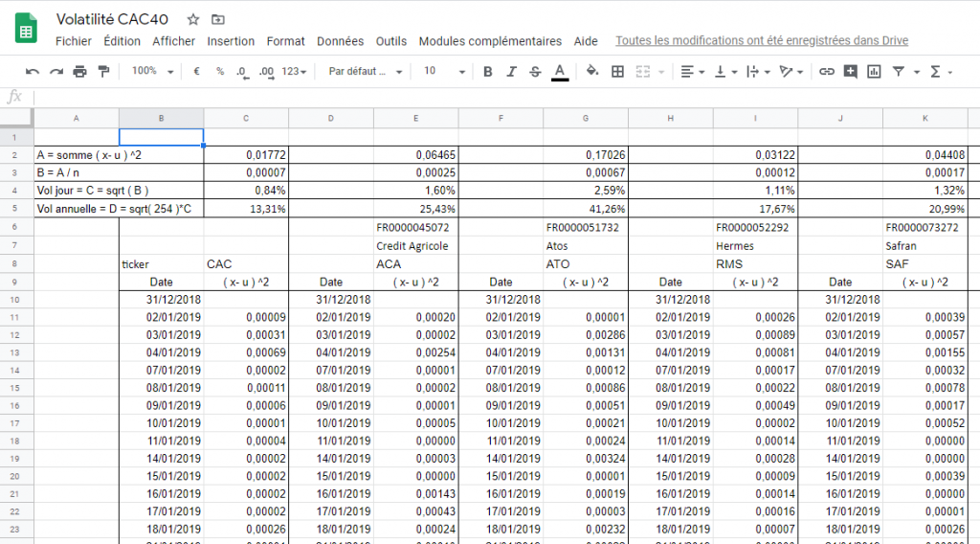Open Modules complémentaires menu
Screen dimensions: 980x544
tap(490, 41)
